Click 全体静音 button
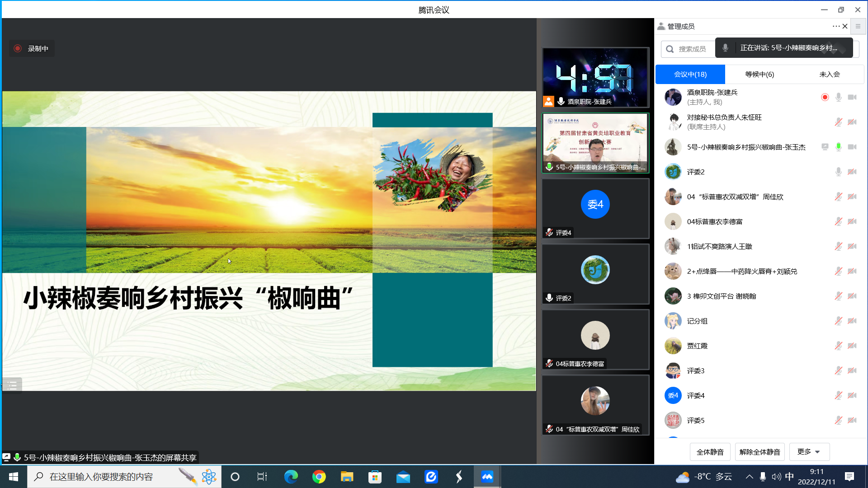This screenshot has width=868, height=488. pyautogui.click(x=710, y=452)
